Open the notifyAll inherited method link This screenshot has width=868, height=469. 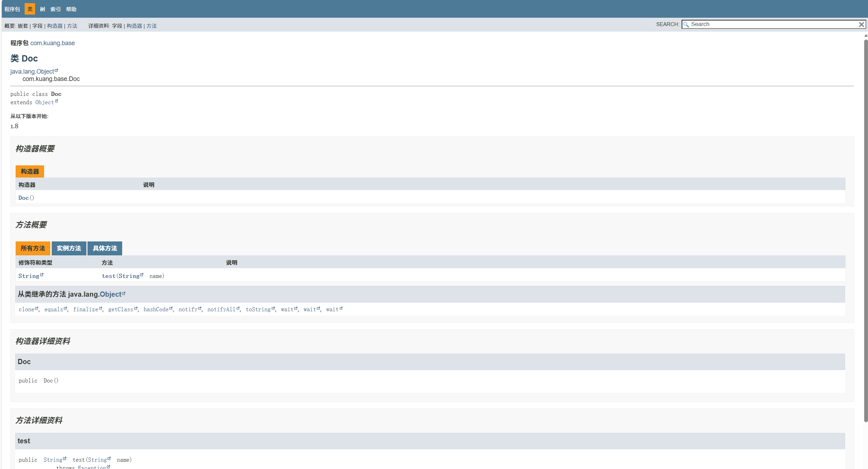pyautogui.click(x=221, y=309)
